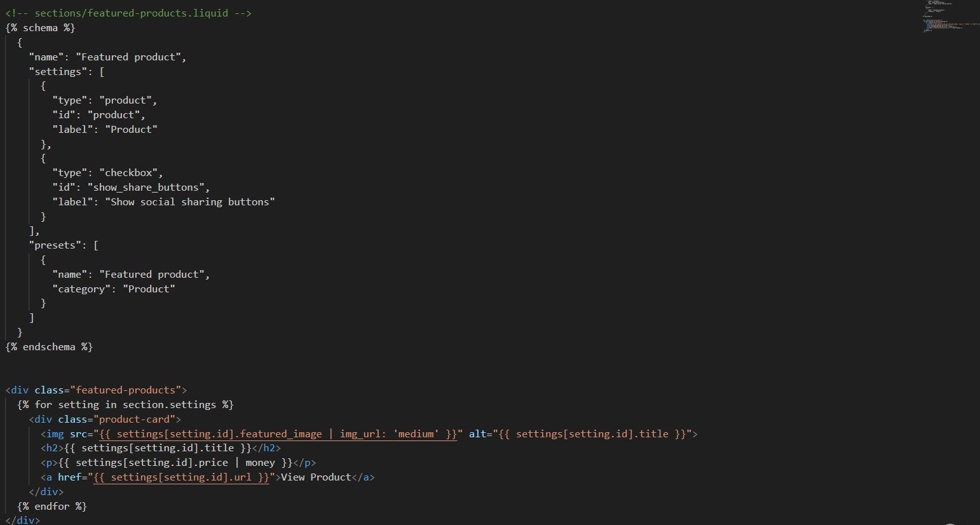Click the underlined href URL expression
The height and width of the screenshot is (525, 980).
[182, 477]
